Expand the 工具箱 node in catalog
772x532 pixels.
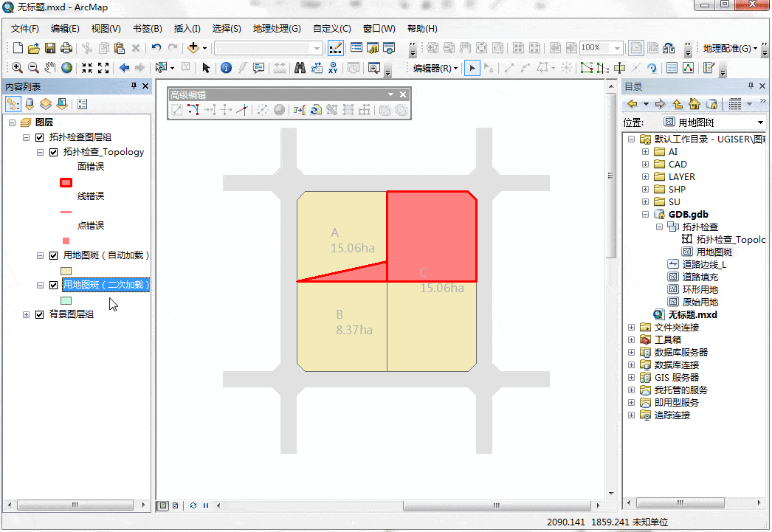click(631, 340)
